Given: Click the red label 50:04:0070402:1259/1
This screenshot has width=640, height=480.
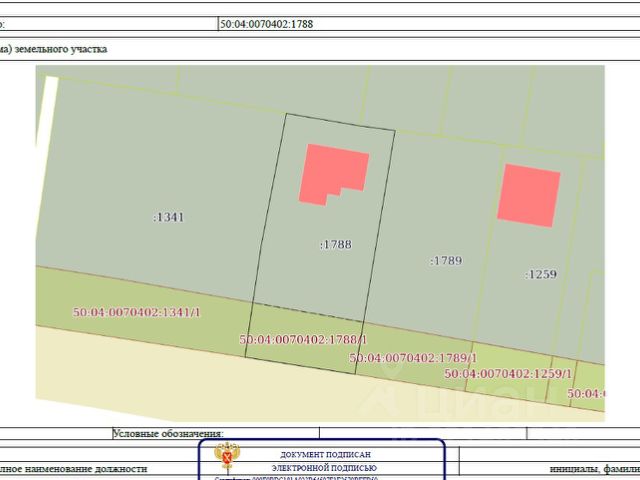Looking at the screenshot, I should [x=508, y=373].
